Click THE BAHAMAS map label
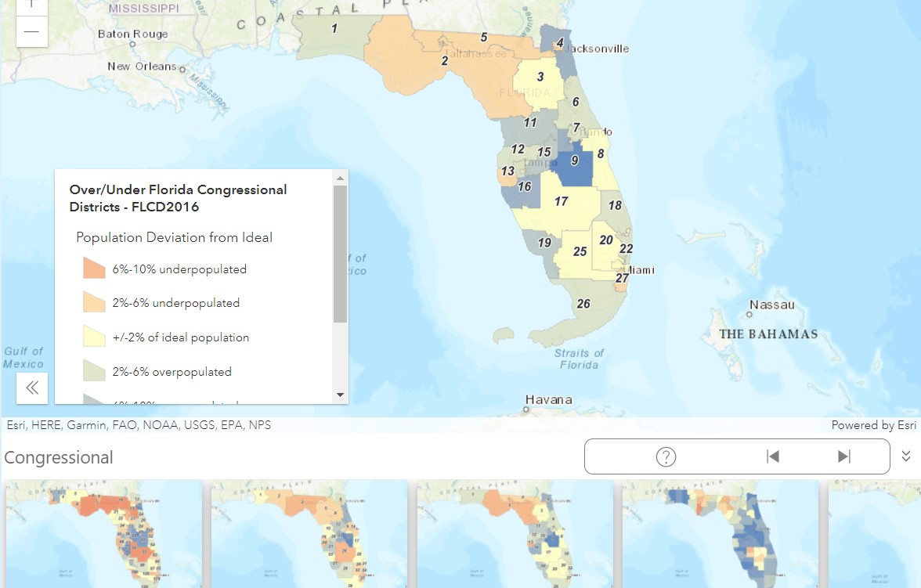Screen dimensions: 921x588 (x=768, y=334)
